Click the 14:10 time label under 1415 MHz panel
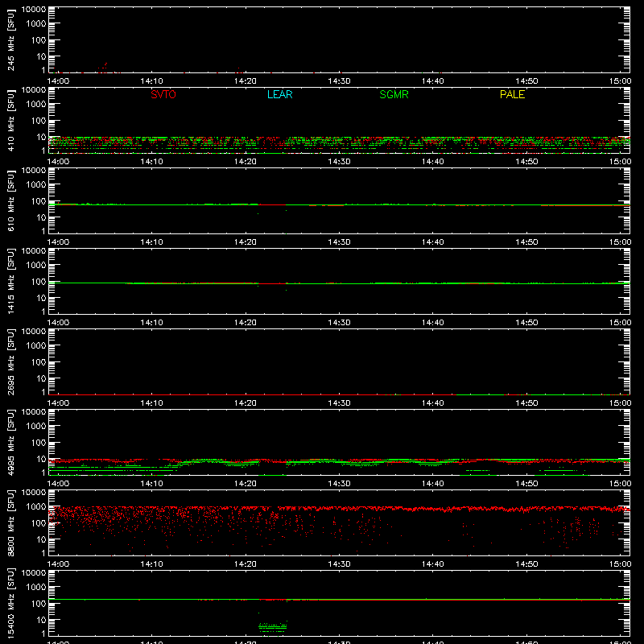 (x=151, y=323)
